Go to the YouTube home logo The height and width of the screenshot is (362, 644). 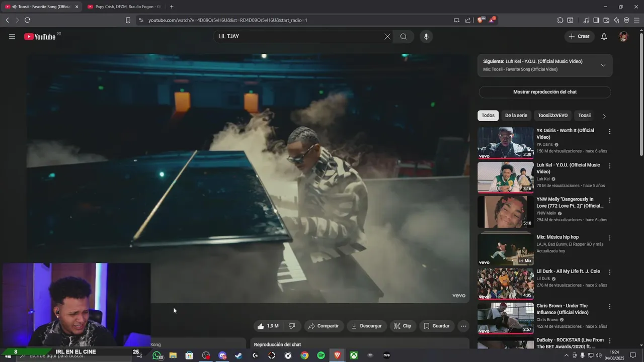pyautogui.click(x=40, y=36)
